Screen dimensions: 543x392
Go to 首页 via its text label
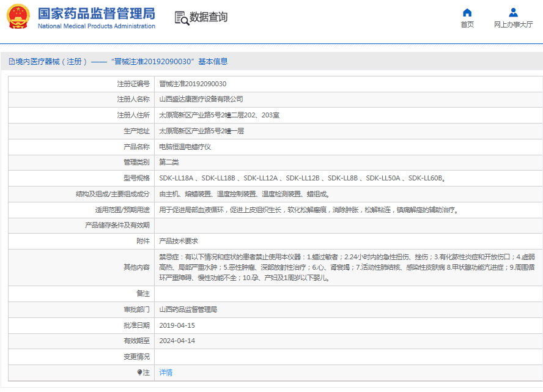coord(467,24)
